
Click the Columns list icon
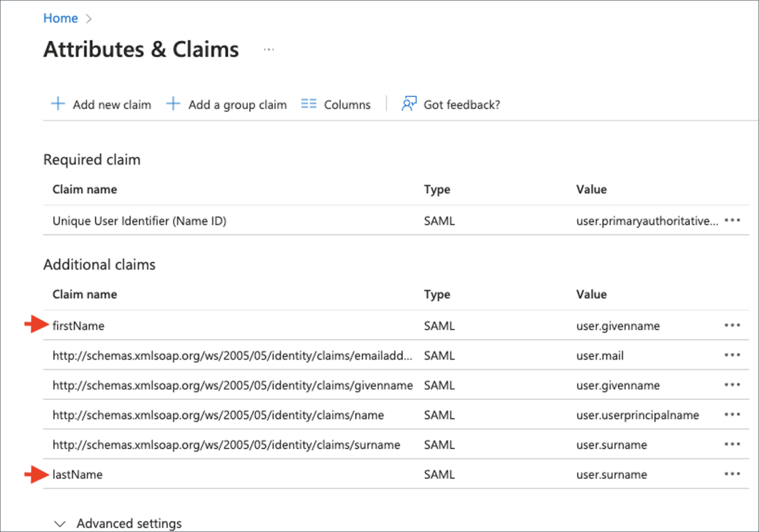coord(309,104)
